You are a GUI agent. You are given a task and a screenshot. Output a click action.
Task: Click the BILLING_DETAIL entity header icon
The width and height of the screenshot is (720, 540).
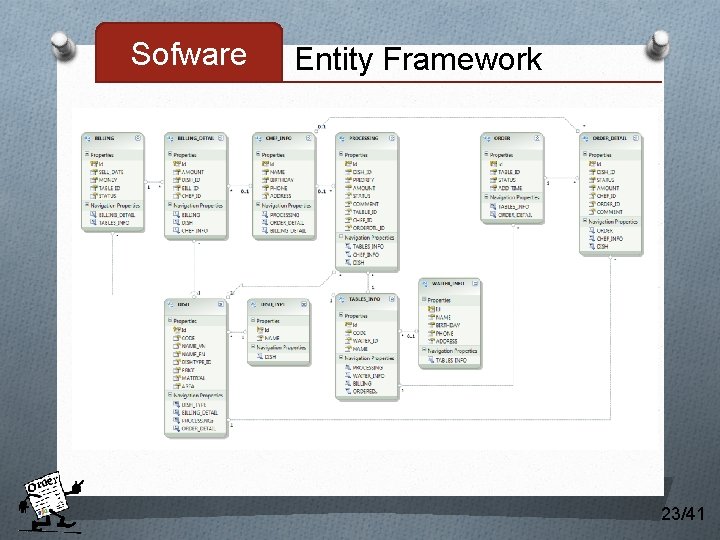pos(171,138)
